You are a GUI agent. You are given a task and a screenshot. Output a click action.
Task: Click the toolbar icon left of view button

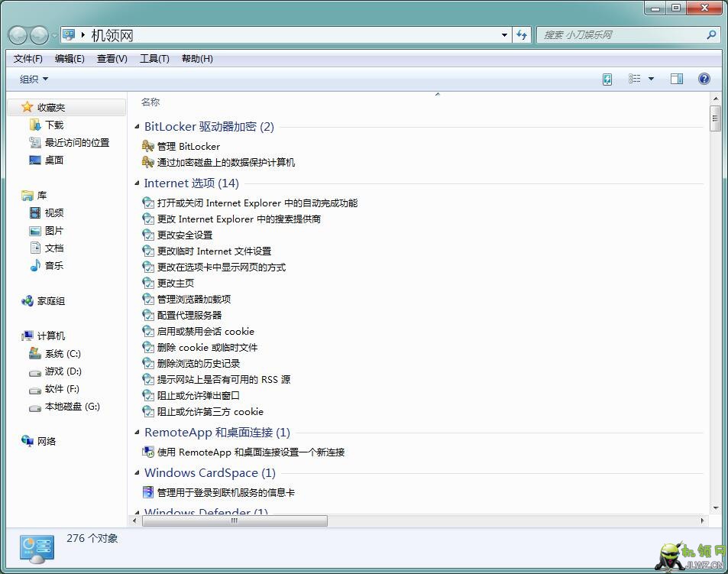[x=607, y=79]
